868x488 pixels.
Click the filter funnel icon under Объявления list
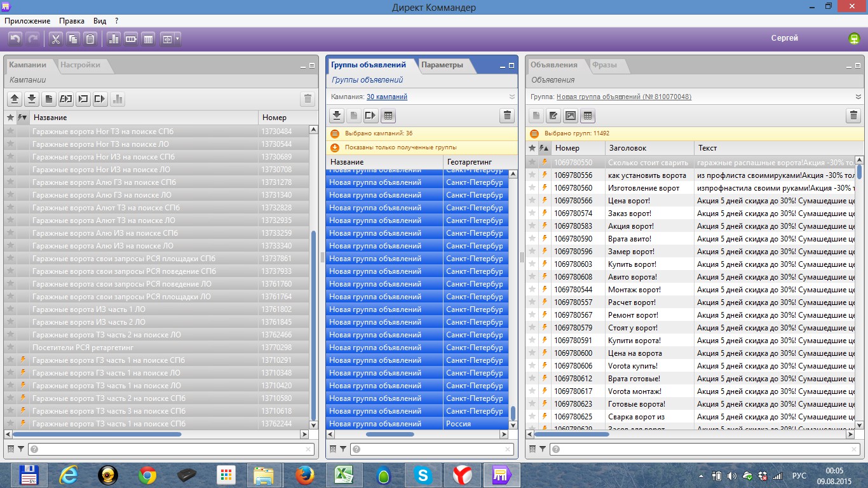[x=542, y=449]
